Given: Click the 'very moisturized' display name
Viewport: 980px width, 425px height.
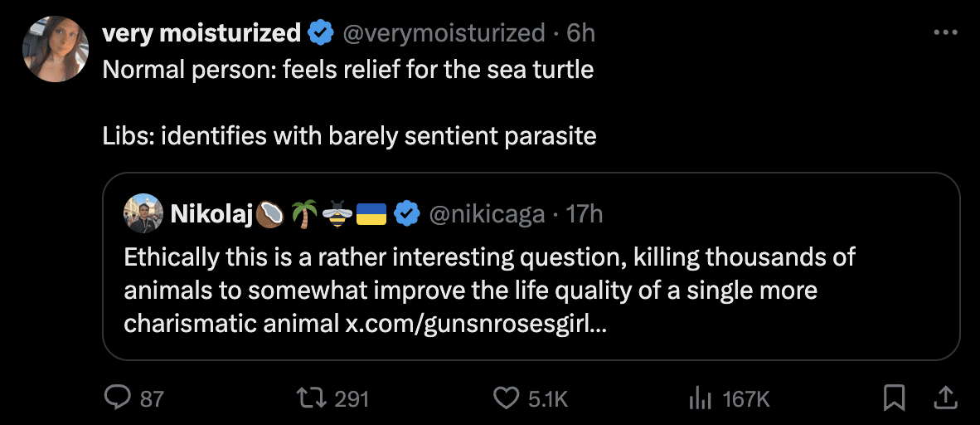Looking at the screenshot, I should coord(201,33).
